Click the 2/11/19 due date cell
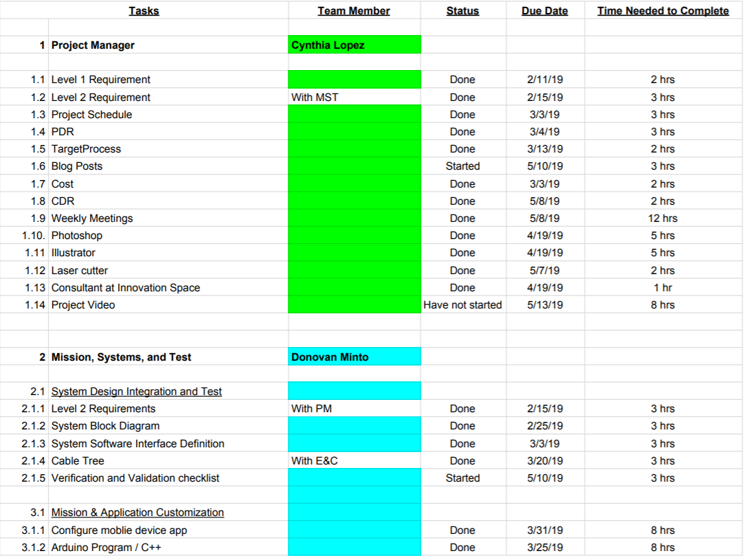 point(544,80)
